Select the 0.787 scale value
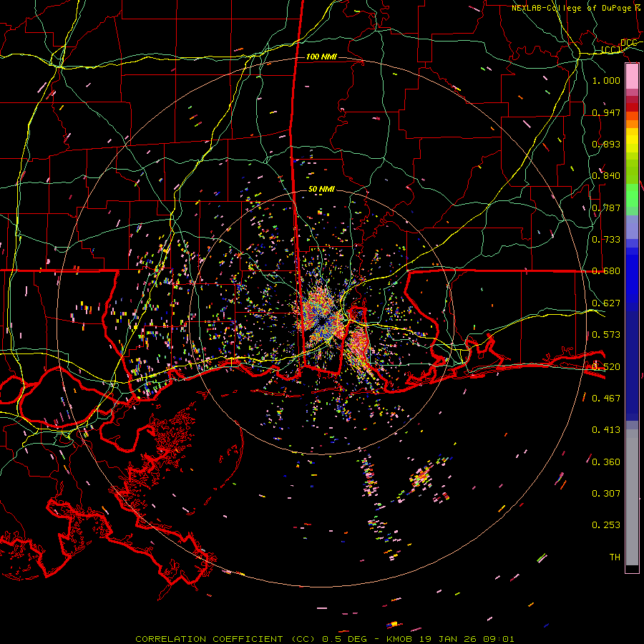Screen dimensions: 644x644 pos(606,208)
